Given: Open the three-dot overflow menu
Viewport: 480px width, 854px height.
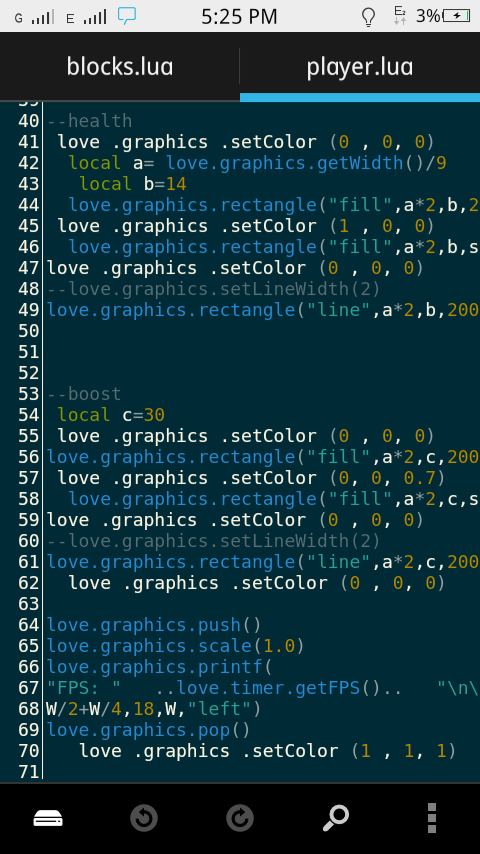Looking at the screenshot, I should (x=432, y=818).
